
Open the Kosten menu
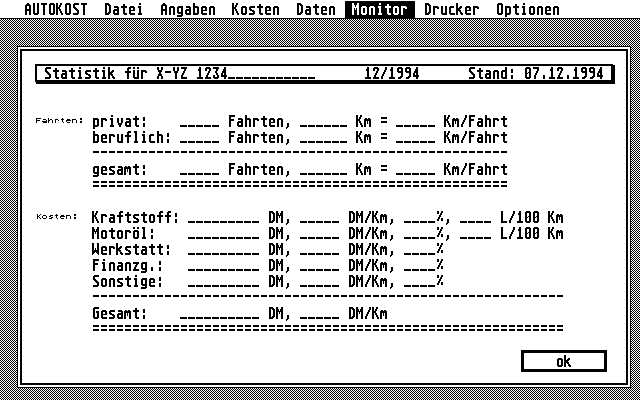click(256, 9)
